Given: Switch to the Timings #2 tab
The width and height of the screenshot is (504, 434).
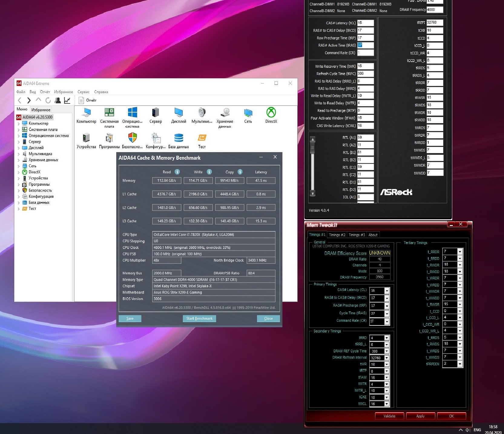Looking at the screenshot, I should [x=337, y=235].
